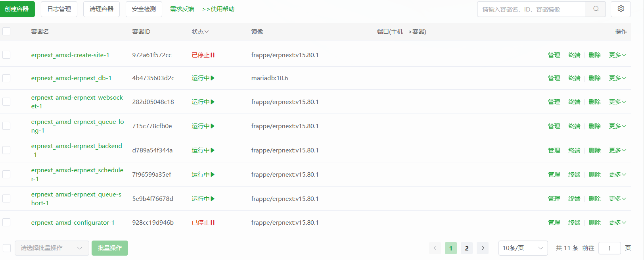Screen dimensions: 644x260
Task: Click the 创建容器 button
Action: pyautogui.click(x=17, y=9)
